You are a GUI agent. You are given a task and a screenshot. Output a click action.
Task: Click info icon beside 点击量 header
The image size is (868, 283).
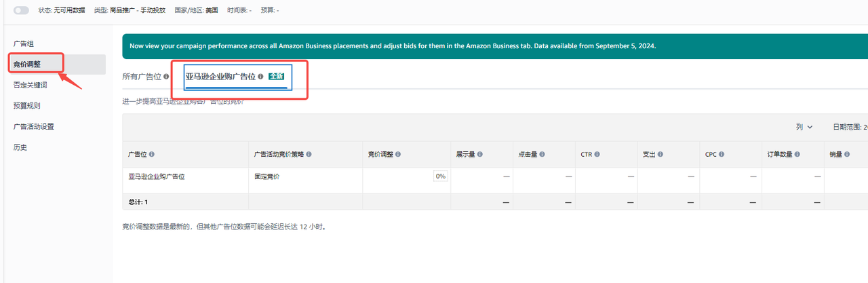(542, 155)
